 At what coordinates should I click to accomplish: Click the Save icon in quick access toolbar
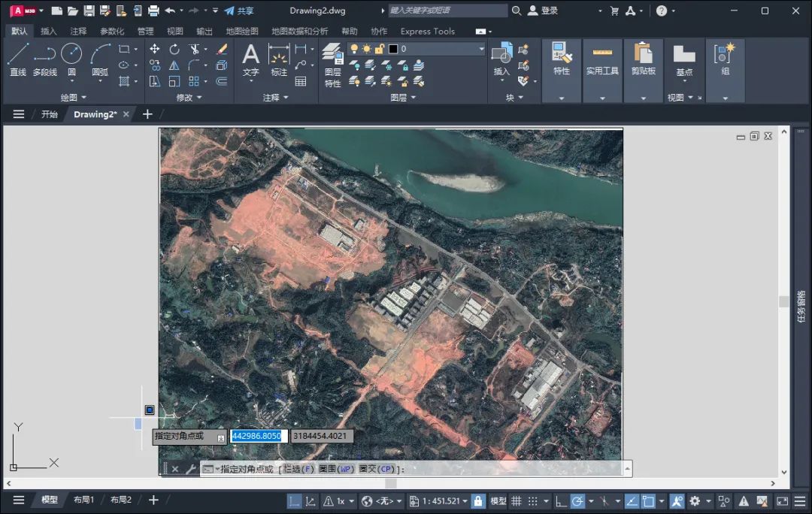(x=89, y=11)
